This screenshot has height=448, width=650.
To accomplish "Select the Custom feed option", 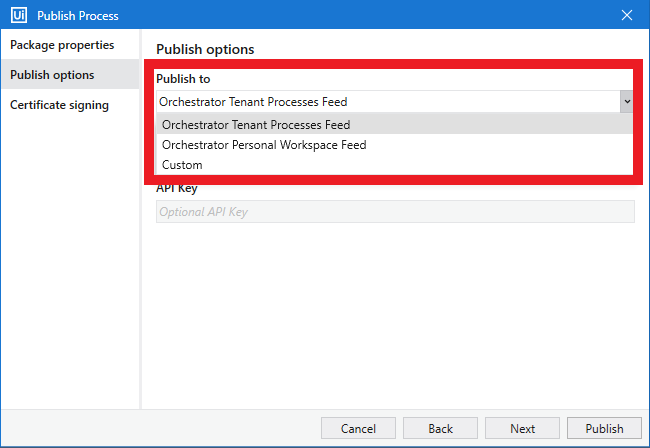I will (394, 165).
